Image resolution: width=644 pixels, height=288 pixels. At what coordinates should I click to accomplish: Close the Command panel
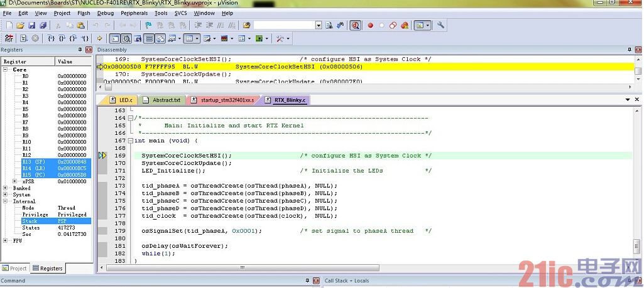tap(316, 280)
